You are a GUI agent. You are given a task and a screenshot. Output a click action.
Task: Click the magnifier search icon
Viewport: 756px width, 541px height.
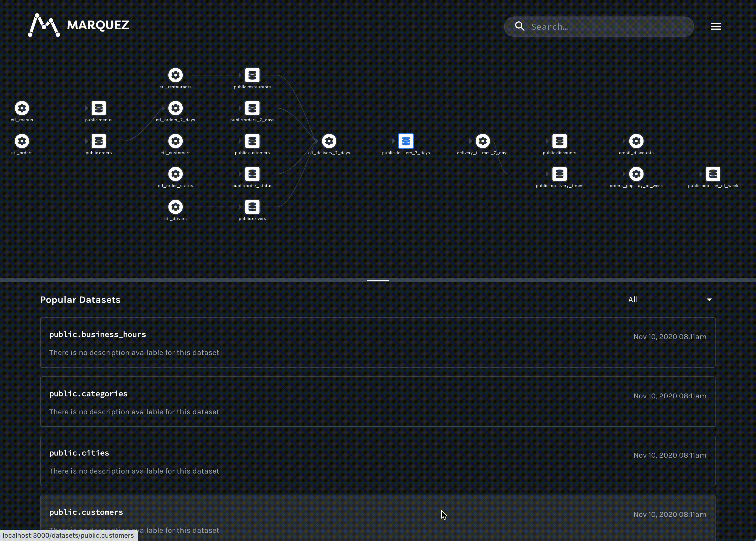(x=520, y=26)
